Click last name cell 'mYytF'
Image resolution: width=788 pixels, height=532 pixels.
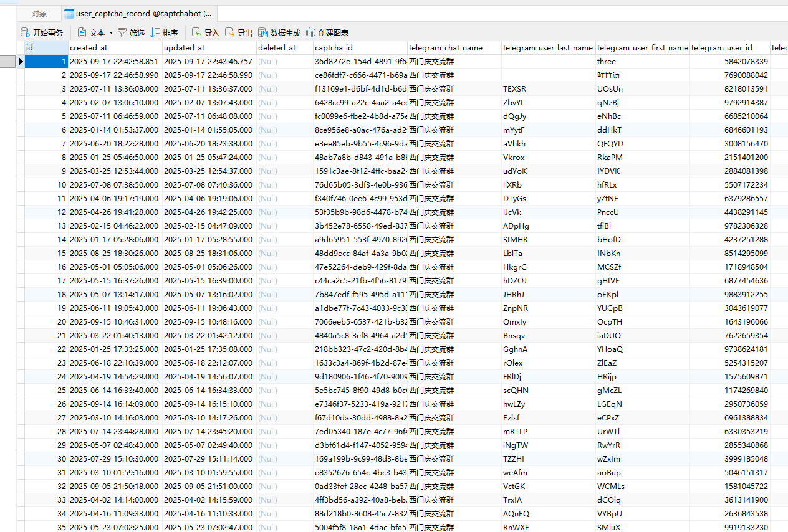tap(549, 130)
